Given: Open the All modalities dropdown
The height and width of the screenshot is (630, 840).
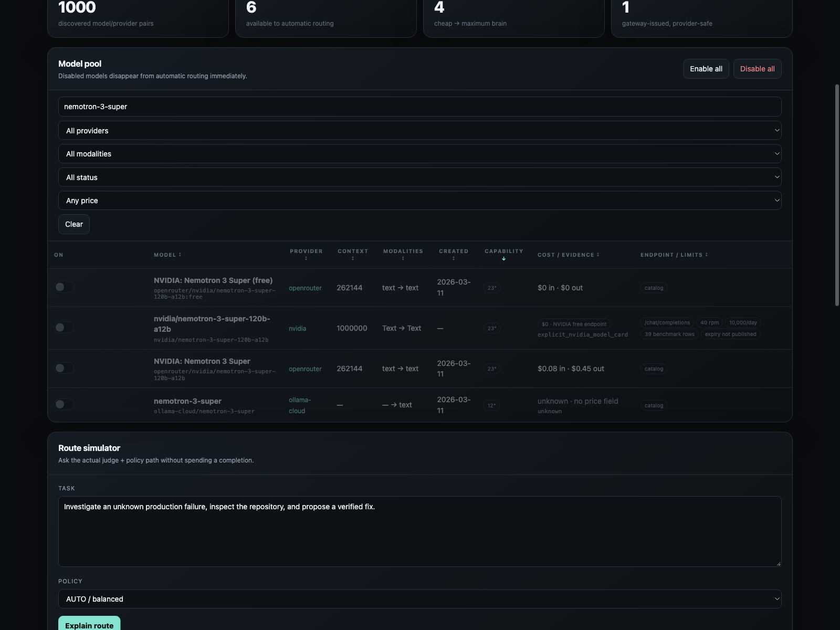Looking at the screenshot, I should click(x=419, y=154).
